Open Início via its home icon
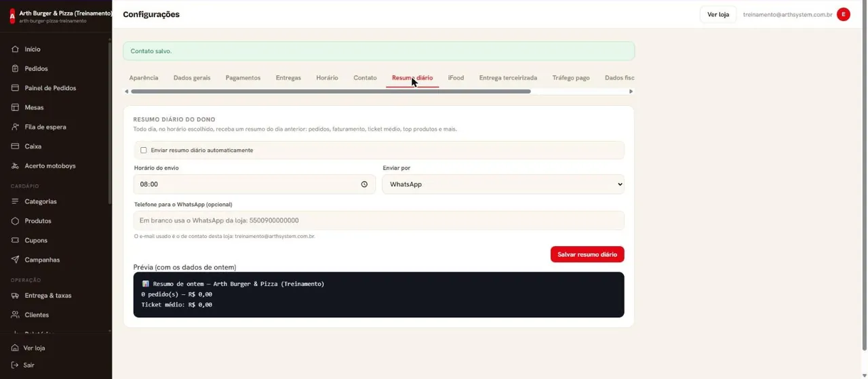Screen dimensions: 868x379 click(15, 49)
